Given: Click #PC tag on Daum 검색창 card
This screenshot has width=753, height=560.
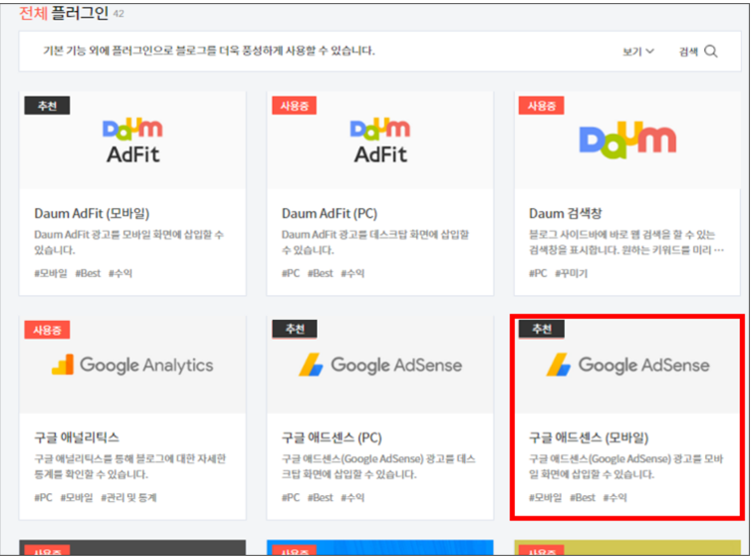Looking at the screenshot, I should point(538,273).
